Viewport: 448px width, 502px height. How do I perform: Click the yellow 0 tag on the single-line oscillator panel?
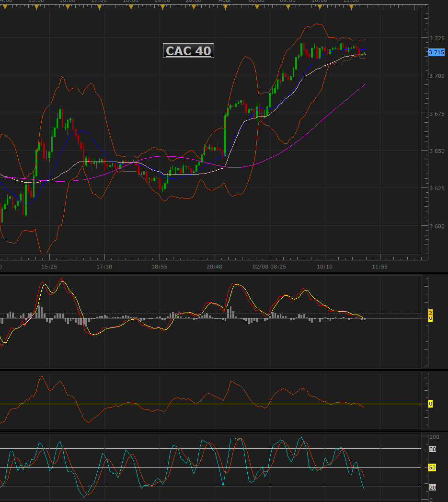pyautogui.click(x=430, y=404)
